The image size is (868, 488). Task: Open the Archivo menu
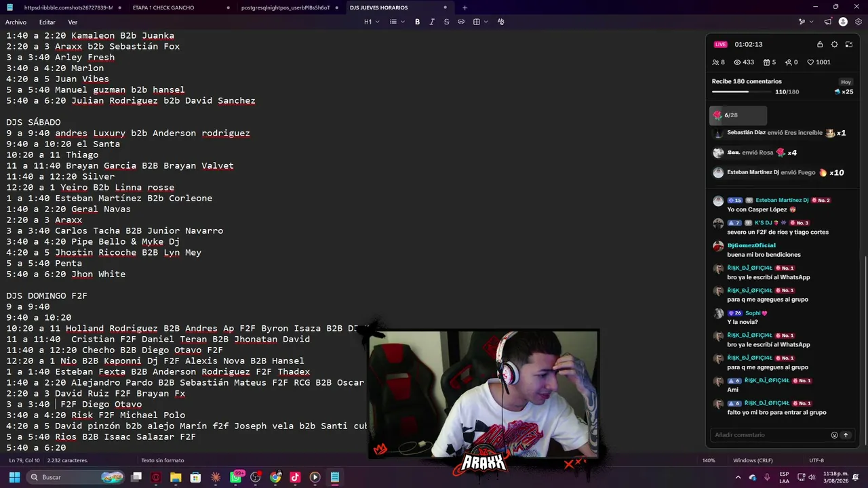click(16, 22)
